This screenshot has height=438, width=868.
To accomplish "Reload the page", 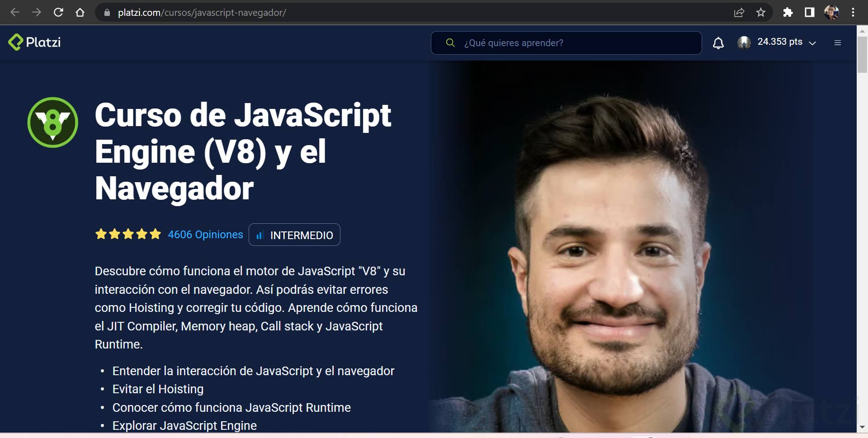I will pyautogui.click(x=58, y=12).
